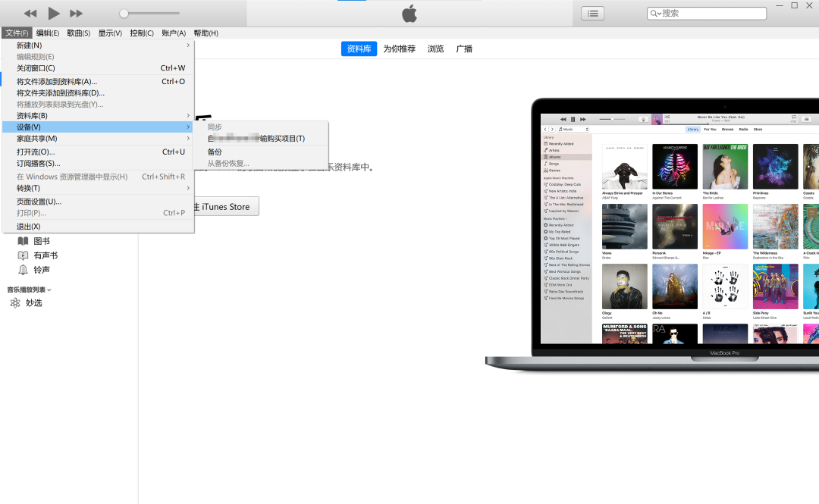The width and height of the screenshot is (819, 504).
Task: Choose 打开流(O)... menu entry
Action: (98, 152)
